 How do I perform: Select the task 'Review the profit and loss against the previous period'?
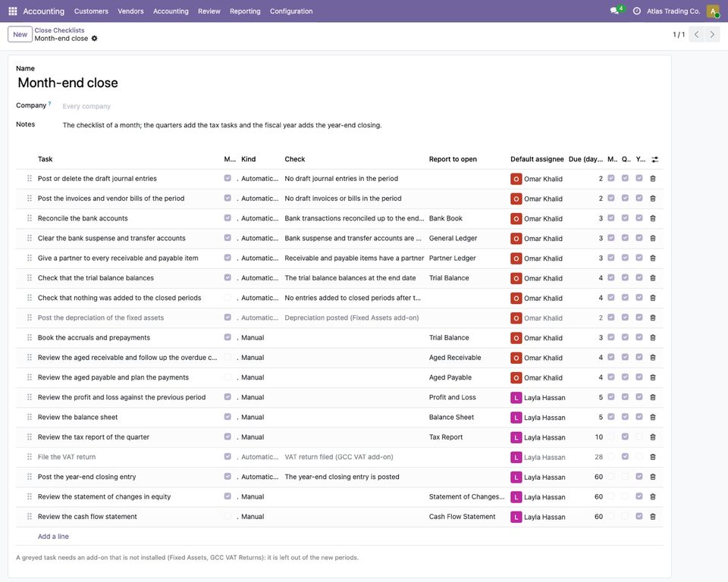coord(121,397)
